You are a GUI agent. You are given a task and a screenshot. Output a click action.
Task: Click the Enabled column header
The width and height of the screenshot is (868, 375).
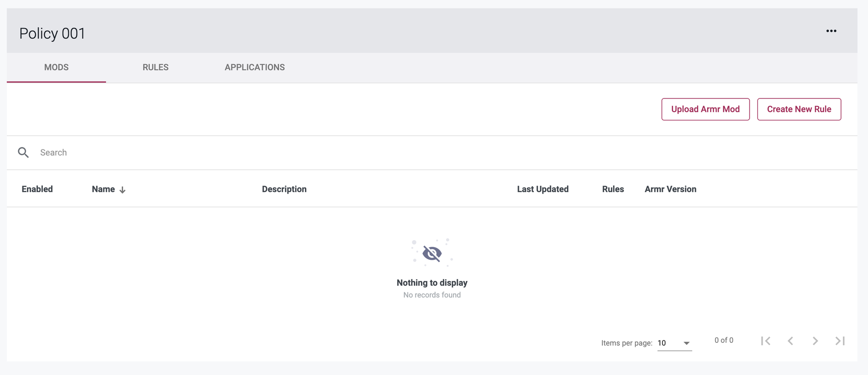click(37, 189)
